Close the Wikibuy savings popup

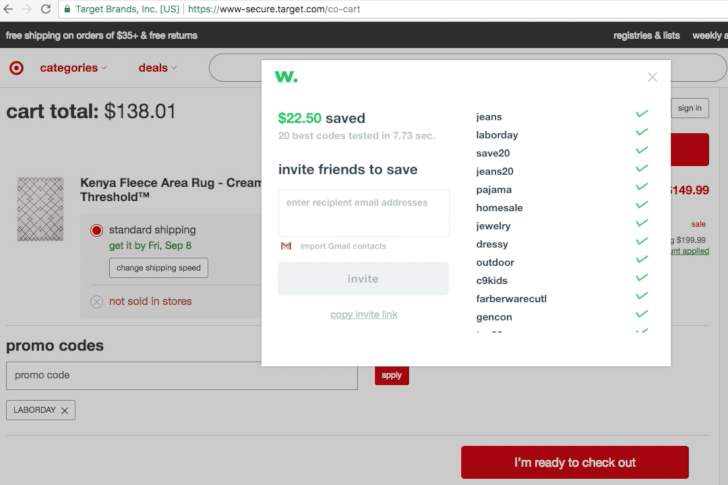pyautogui.click(x=652, y=77)
